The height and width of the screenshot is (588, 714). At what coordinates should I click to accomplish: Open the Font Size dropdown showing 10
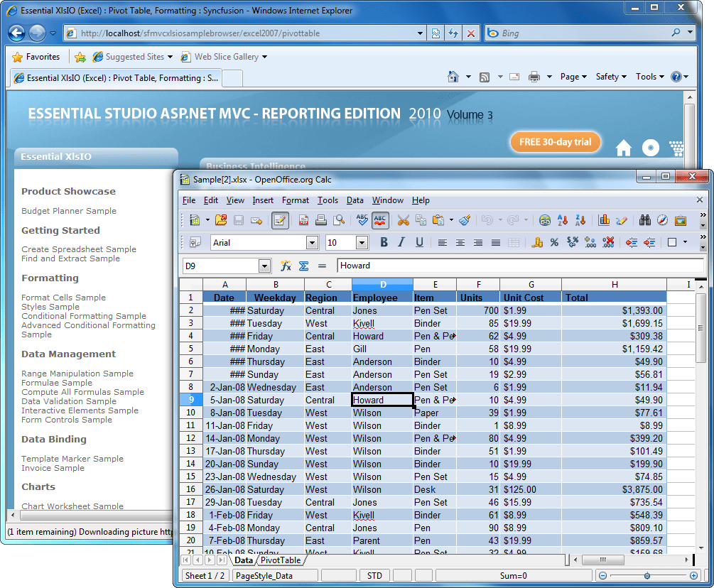(x=362, y=243)
